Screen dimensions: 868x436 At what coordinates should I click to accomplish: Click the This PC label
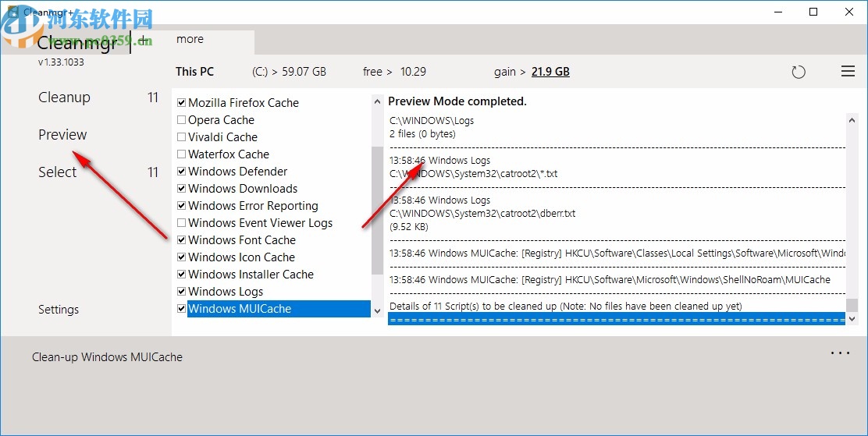pyautogui.click(x=194, y=72)
